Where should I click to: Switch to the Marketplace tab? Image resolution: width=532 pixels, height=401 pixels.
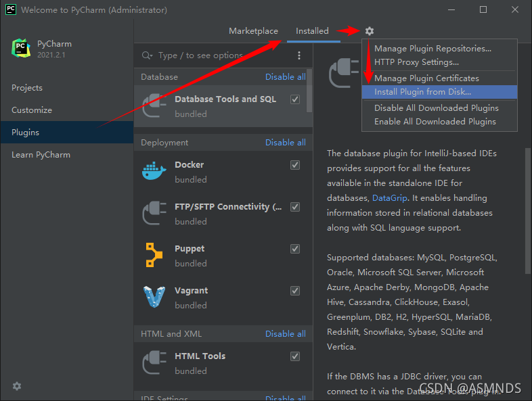(253, 31)
